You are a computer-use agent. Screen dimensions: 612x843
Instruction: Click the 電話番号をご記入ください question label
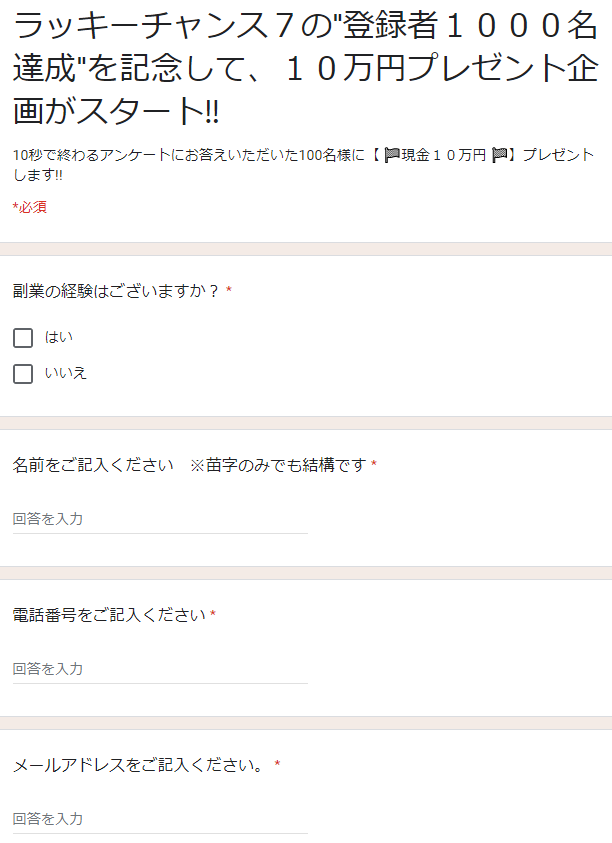coord(109,615)
